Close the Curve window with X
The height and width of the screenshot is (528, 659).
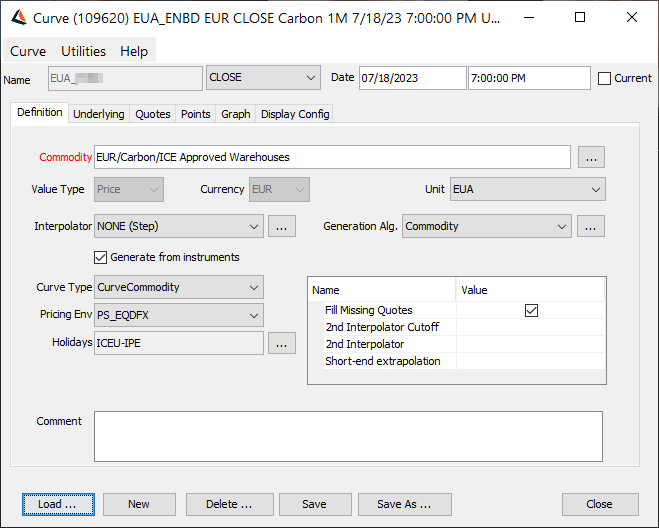click(x=632, y=18)
